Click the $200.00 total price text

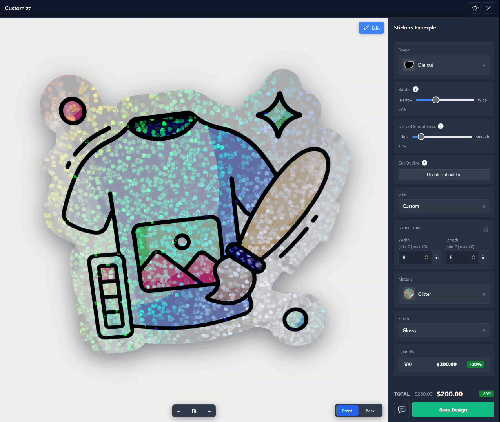pos(450,394)
